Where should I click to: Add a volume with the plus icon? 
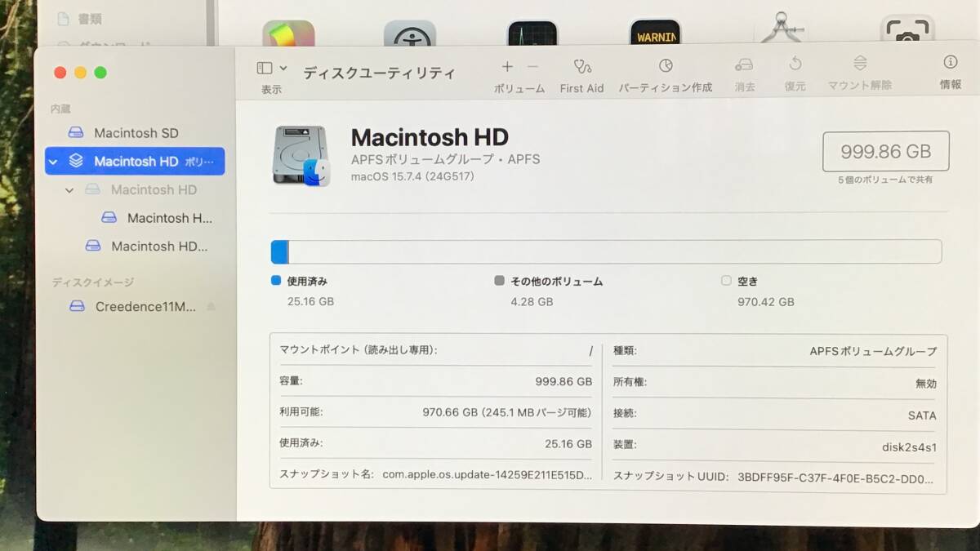(507, 67)
